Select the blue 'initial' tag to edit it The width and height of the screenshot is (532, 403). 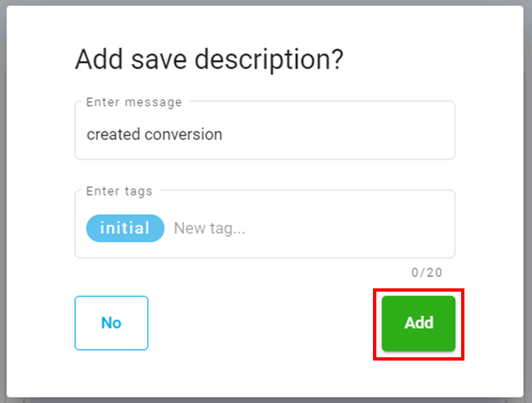click(x=125, y=228)
